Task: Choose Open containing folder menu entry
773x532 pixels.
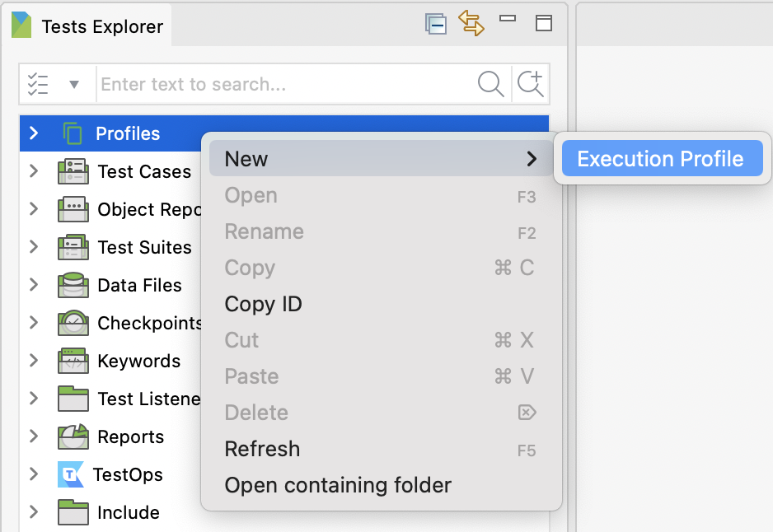Action: [338, 485]
